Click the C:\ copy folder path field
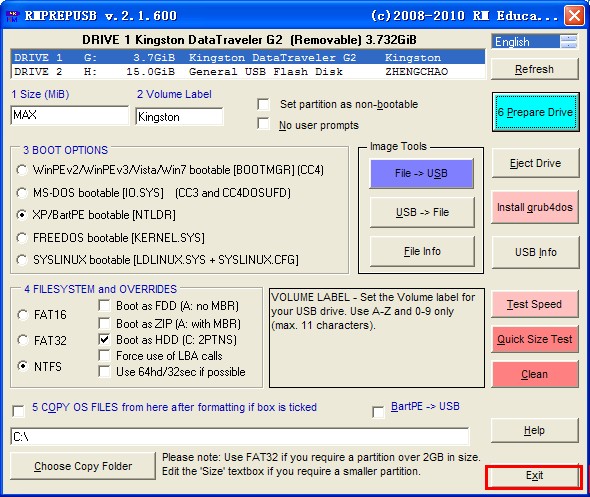Viewport: 590px width, 497px height. click(240, 436)
